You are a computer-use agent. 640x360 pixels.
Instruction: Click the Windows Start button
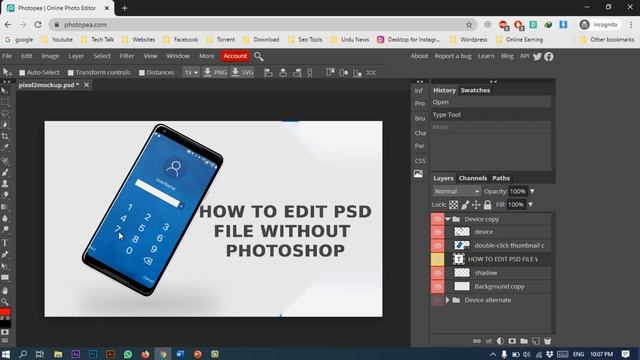tap(6, 354)
